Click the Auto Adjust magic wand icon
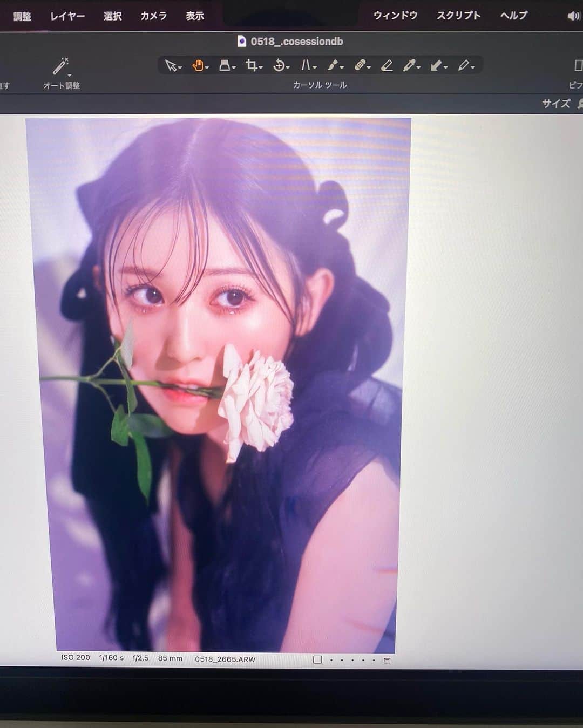Image resolution: width=583 pixels, height=728 pixels. [61, 66]
